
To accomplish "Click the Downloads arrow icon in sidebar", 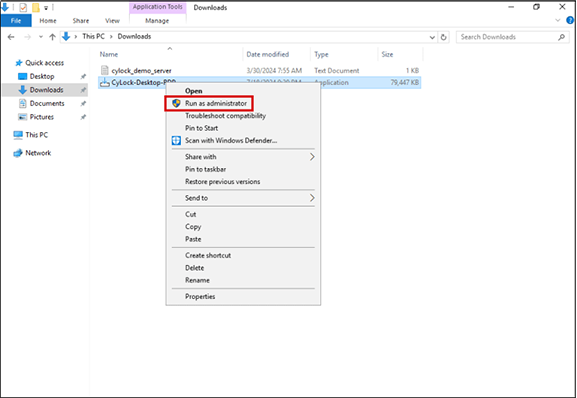I will [22, 90].
